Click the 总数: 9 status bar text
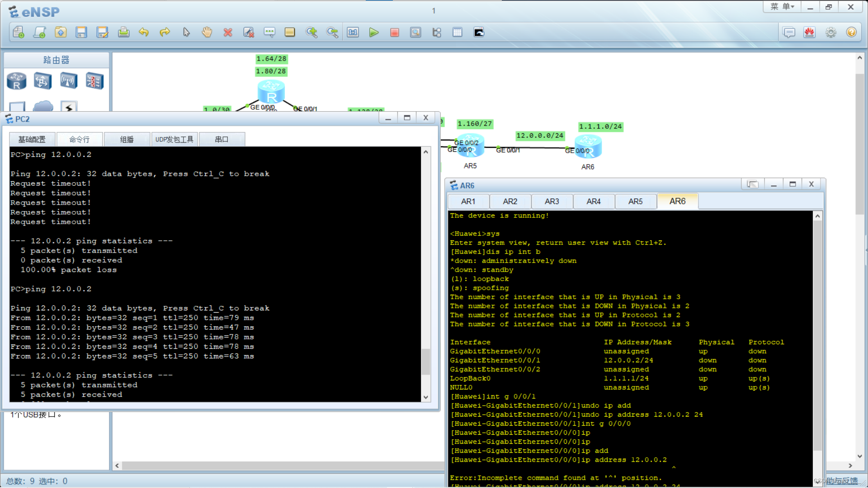 pyautogui.click(x=20, y=481)
